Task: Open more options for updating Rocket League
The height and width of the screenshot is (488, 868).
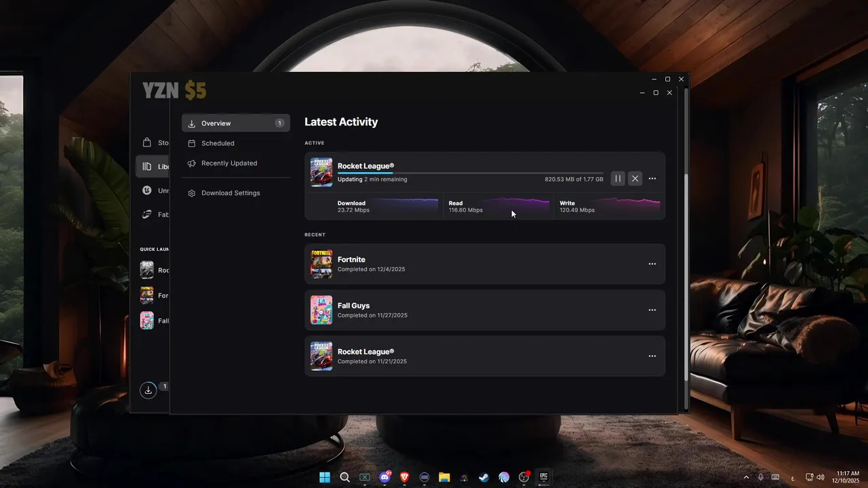Action: [x=652, y=178]
